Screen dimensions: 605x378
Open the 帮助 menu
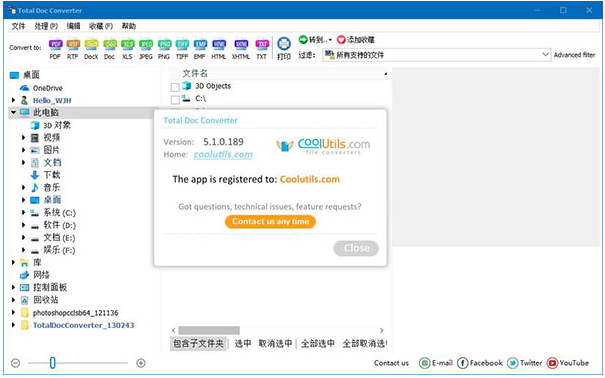coord(129,26)
